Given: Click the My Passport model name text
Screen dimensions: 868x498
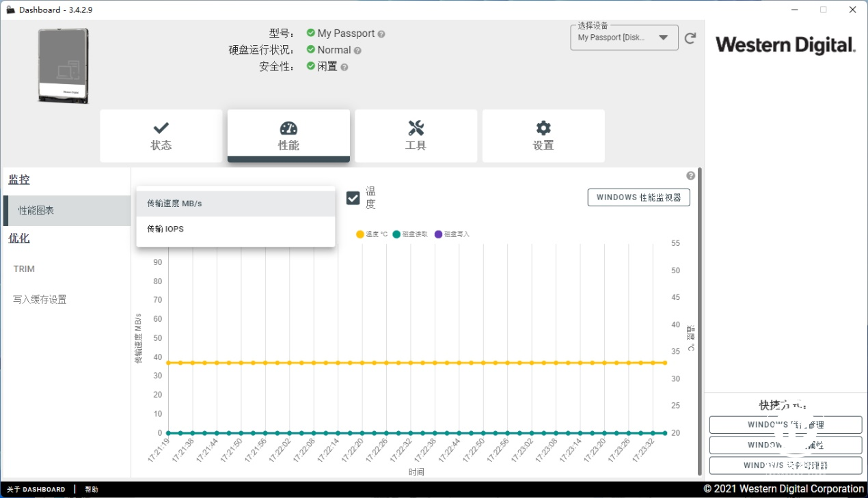Looking at the screenshot, I should (346, 33).
